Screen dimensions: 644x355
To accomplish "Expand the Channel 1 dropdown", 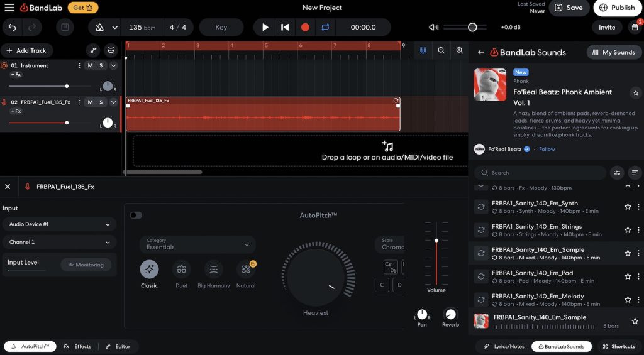I will [59, 242].
